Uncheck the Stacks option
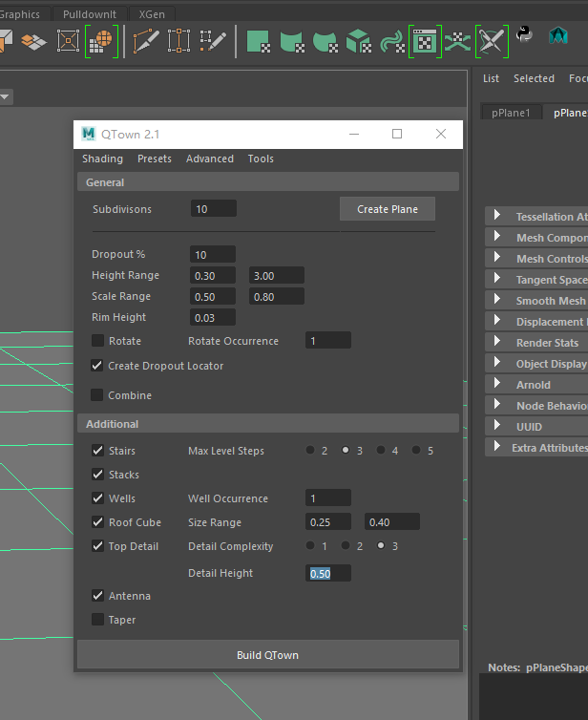 97,474
